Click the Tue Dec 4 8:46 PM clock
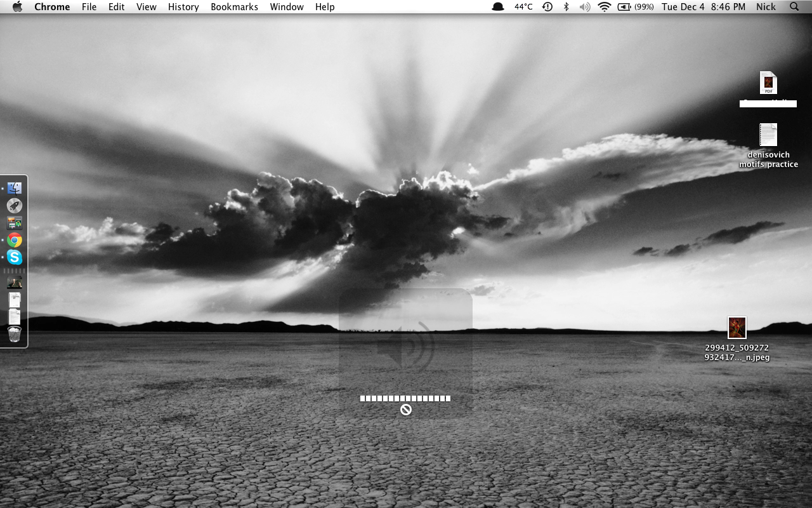 point(704,7)
